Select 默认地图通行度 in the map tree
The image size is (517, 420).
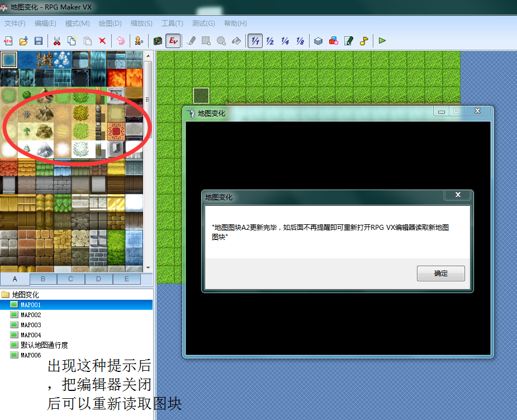(44, 345)
